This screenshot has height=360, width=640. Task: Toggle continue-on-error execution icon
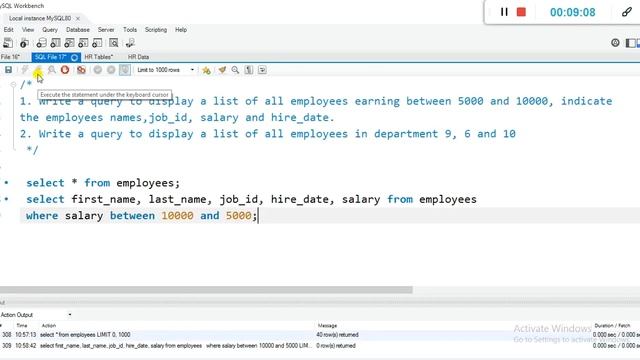(81, 70)
